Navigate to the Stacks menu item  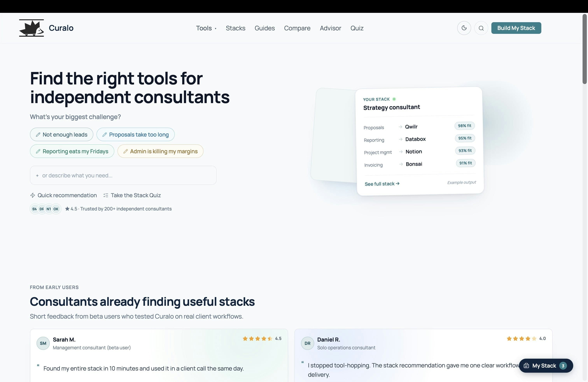[235, 28]
